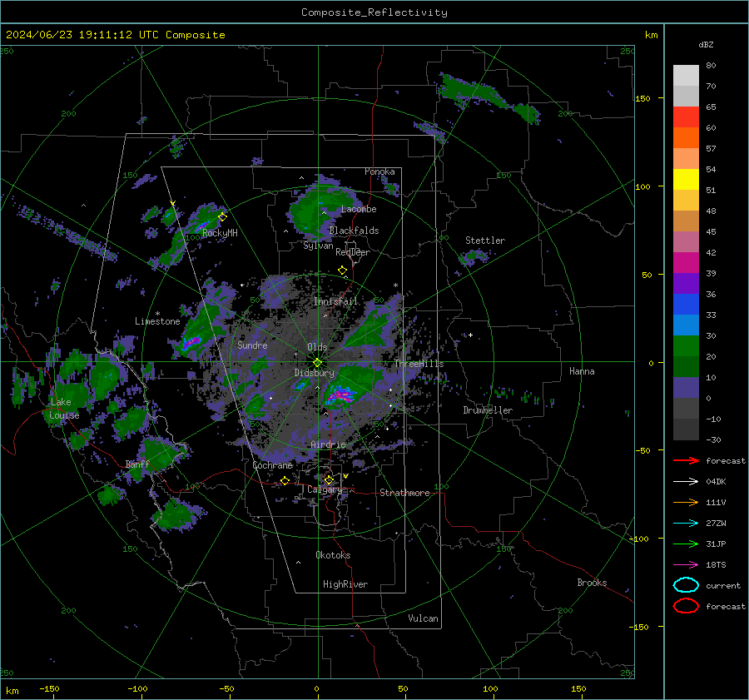Click the Lake Louise label on the map
The height and width of the screenshot is (700, 749).
(64, 409)
